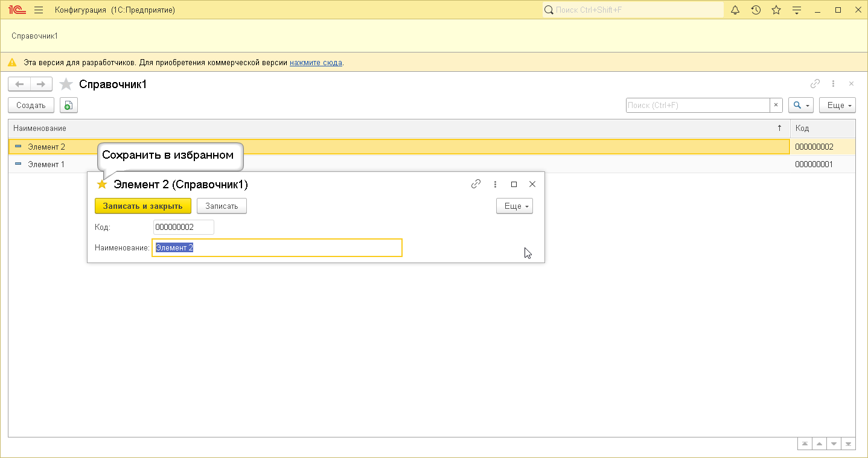This screenshot has width=868, height=458.
Task: Open the magnifier search dropdown
Action: point(801,106)
